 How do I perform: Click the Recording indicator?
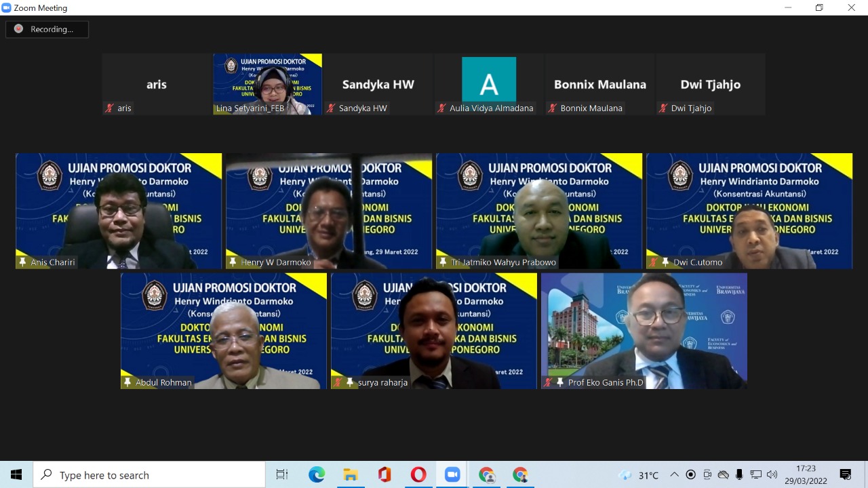(x=47, y=29)
